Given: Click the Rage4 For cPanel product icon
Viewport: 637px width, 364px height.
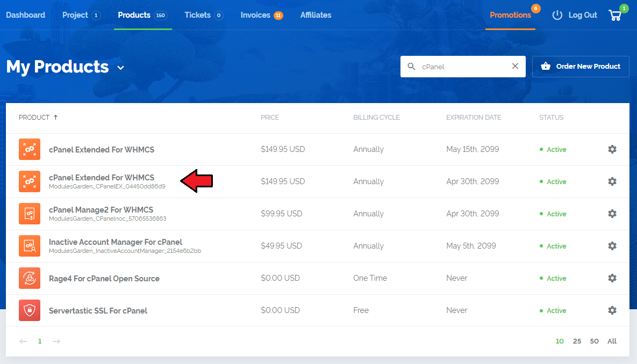Looking at the screenshot, I should pos(30,278).
